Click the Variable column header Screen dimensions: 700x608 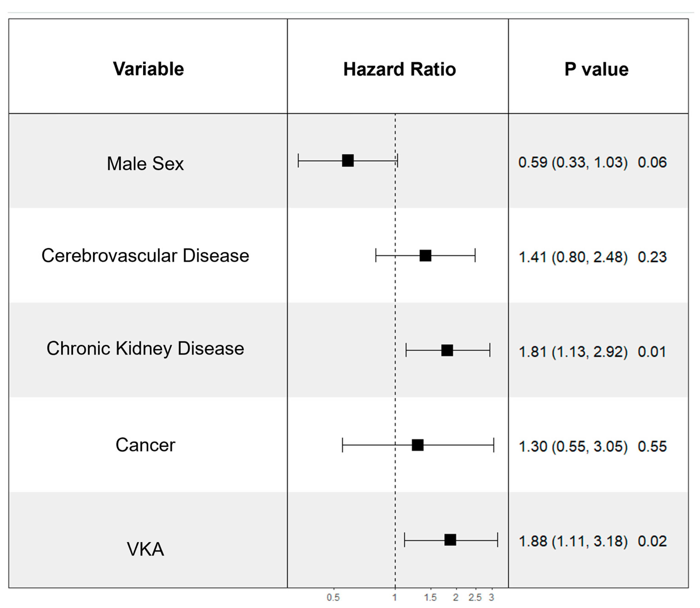coord(148,69)
